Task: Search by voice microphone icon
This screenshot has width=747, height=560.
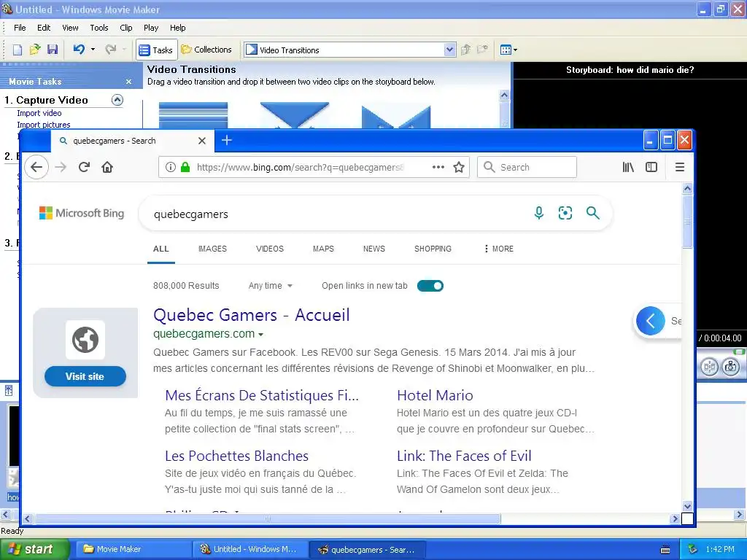Action: [x=539, y=213]
